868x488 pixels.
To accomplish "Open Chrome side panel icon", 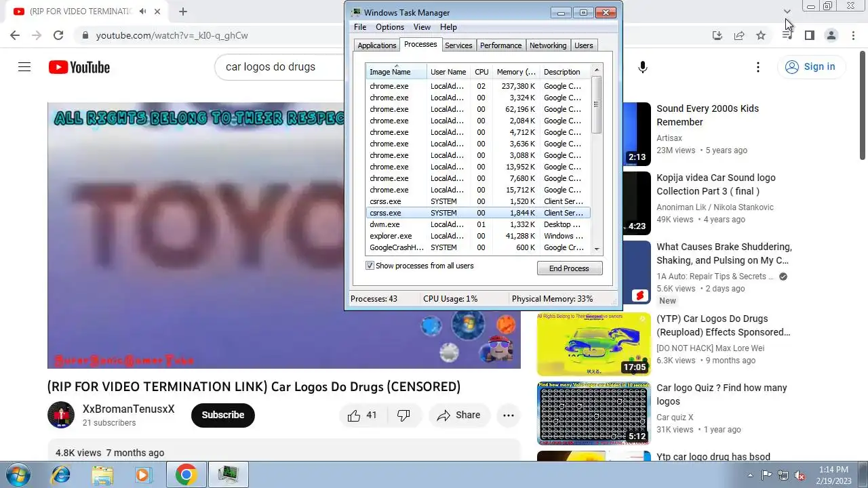I will click(809, 35).
